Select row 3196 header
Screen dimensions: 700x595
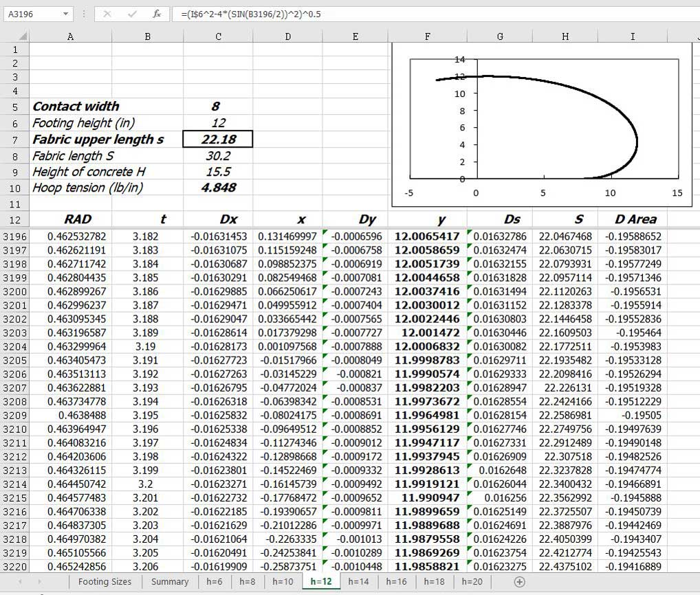[14, 236]
